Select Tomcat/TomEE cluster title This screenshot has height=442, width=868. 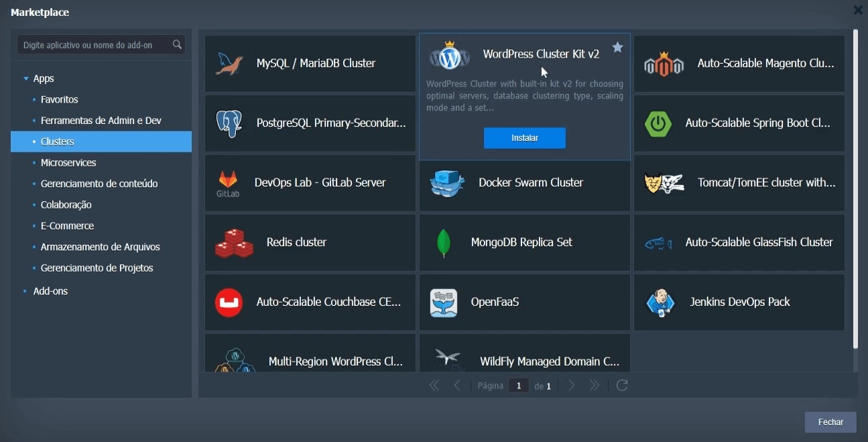pos(766,182)
